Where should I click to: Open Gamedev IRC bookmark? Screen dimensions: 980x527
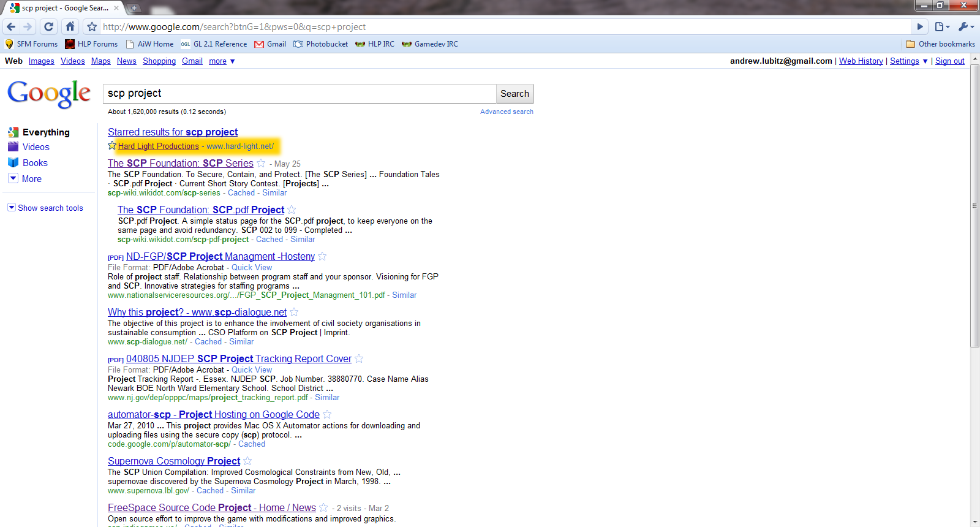[x=430, y=44]
